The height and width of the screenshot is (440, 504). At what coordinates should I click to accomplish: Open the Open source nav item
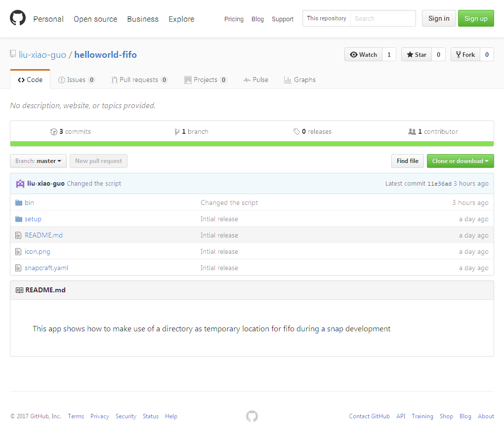(95, 19)
